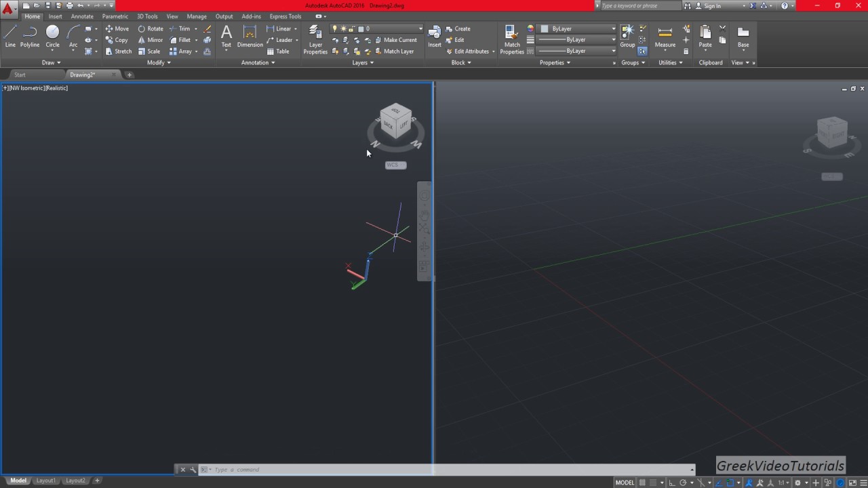
Task: Toggle snap mode in status bar
Action: [x=654, y=483]
